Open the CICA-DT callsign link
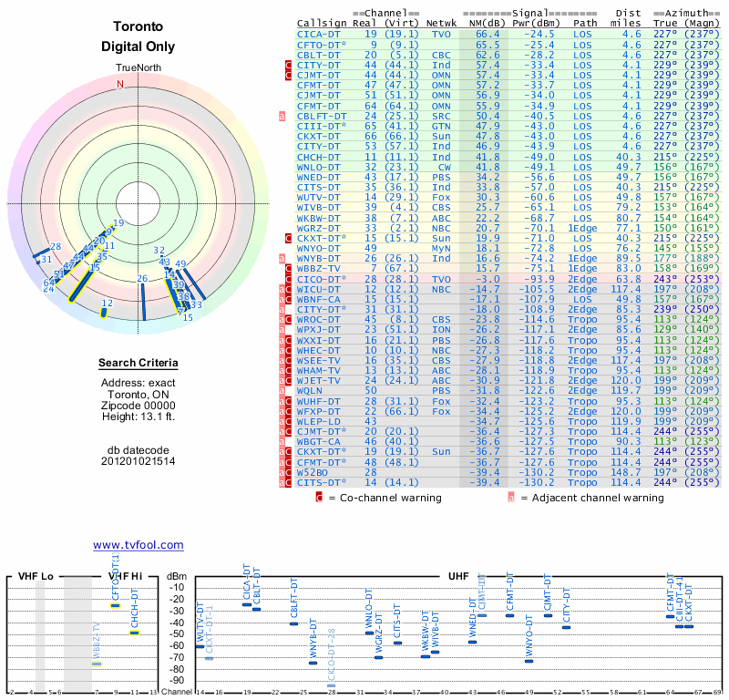 click(x=318, y=35)
